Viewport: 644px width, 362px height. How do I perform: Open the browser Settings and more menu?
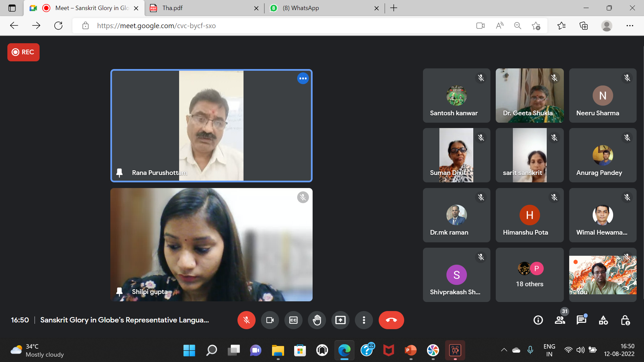pyautogui.click(x=630, y=26)
